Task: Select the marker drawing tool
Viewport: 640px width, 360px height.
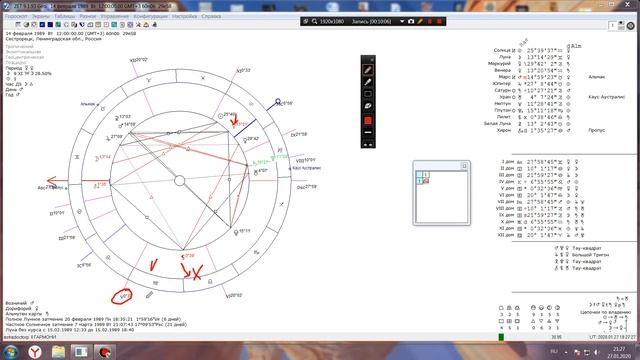Action: pyautogui.click(x=368, y=82)
